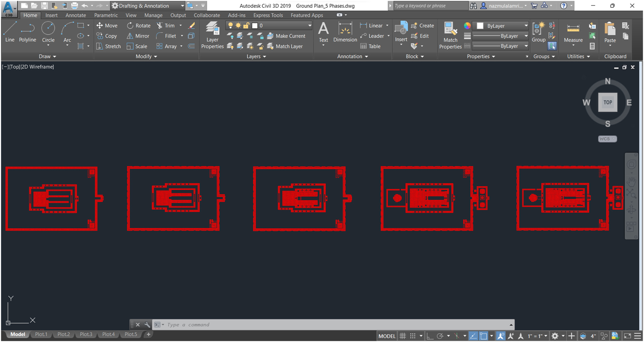Toggle ortho mode in status bar

coord(430,336)
